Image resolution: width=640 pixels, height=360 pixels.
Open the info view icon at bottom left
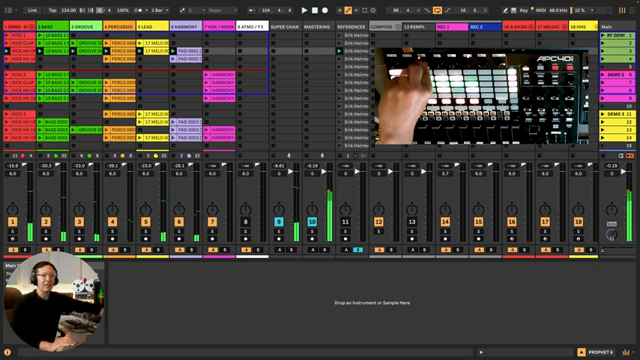point(7,352)
